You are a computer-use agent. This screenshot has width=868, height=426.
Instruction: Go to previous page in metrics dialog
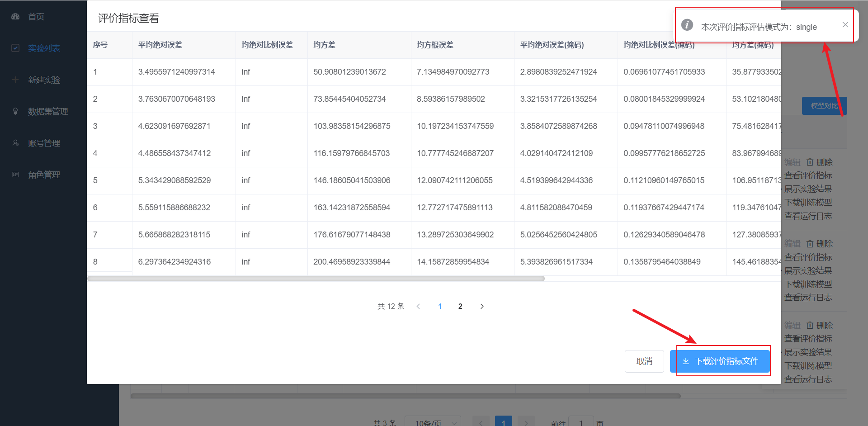418,307
